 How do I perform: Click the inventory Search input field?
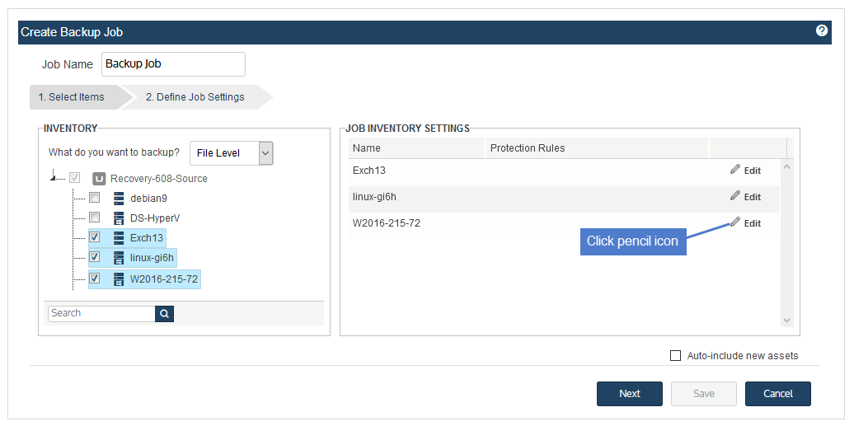click(101, 314)
